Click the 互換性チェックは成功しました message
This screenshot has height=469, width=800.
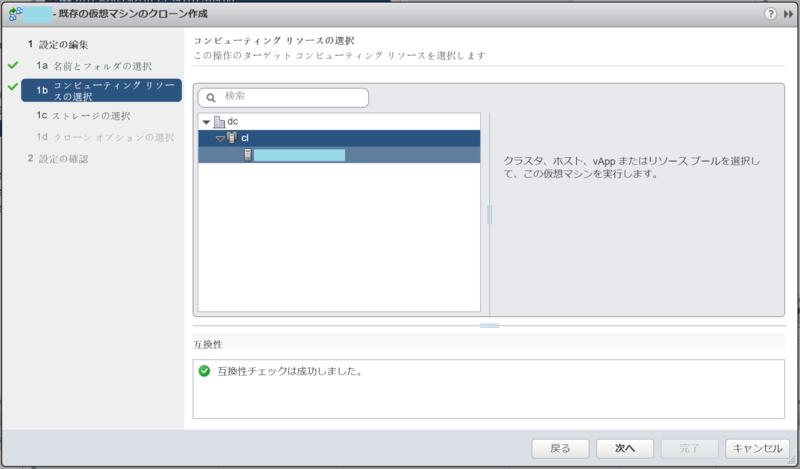290,372
